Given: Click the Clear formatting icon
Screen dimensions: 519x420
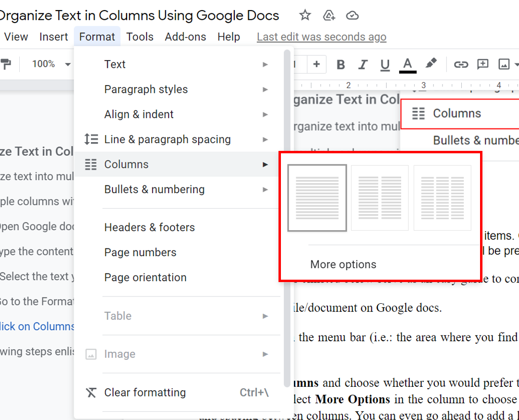Looking at the screenshot, I should tap(91, 393).
